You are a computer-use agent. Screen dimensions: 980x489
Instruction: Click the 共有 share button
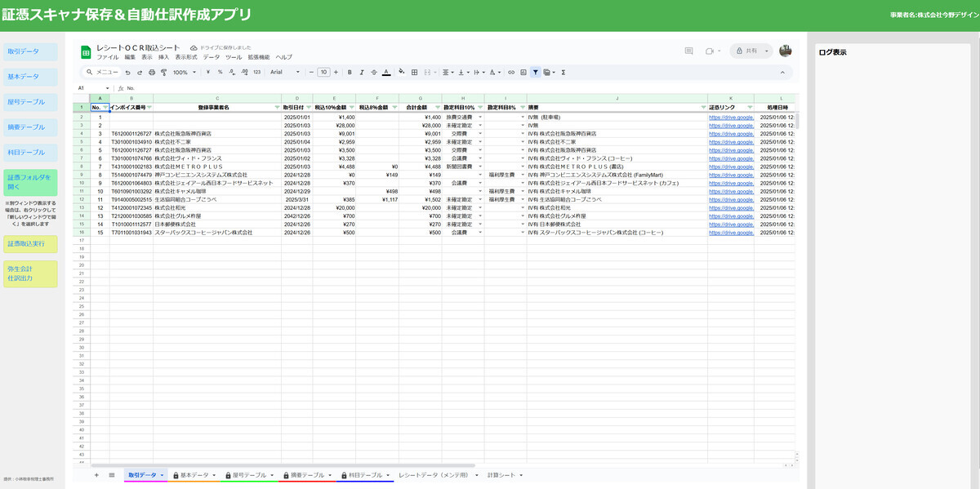click(x=751, y=51)
